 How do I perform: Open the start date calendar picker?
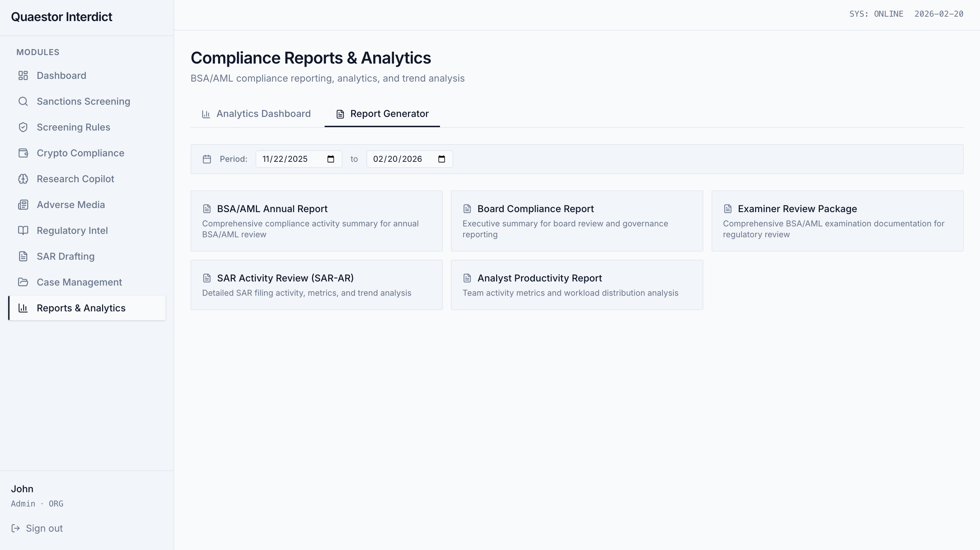pyautogui.click(x=331, y=159)
